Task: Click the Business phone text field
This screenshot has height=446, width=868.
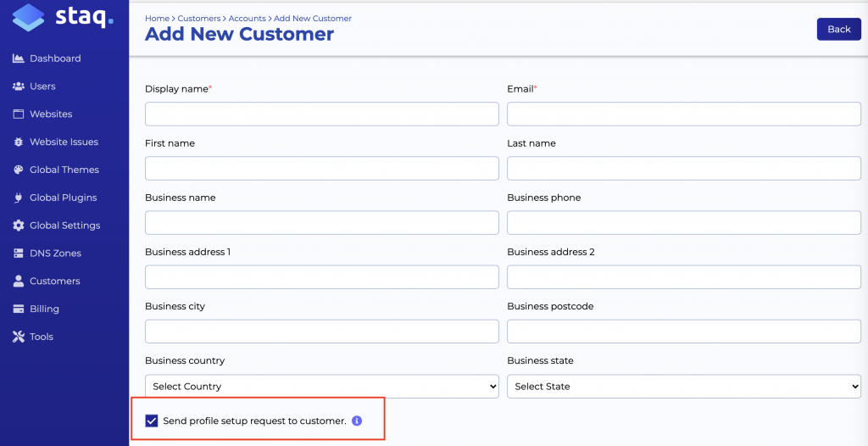Action: point(683,222)
